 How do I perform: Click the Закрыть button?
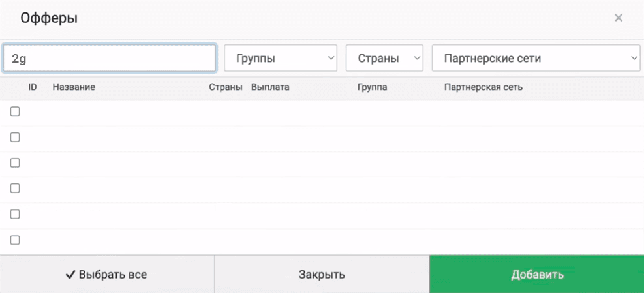click(x=322, y=275)
